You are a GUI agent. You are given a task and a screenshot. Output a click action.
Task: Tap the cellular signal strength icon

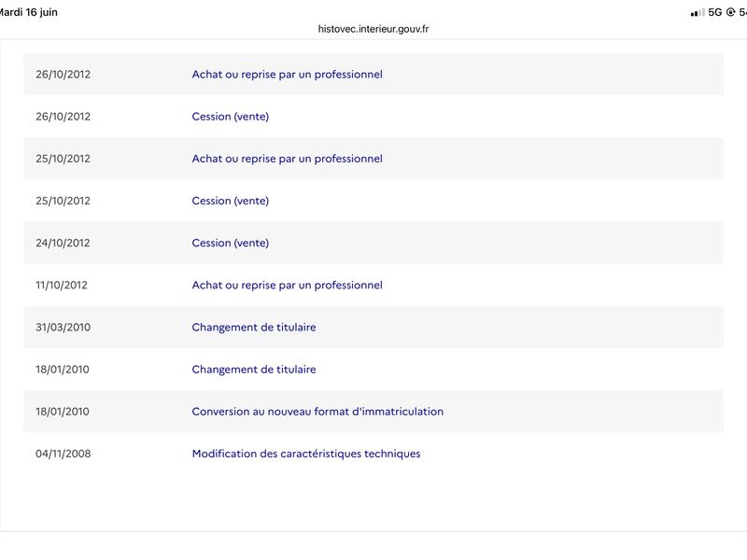click(698, 13)
